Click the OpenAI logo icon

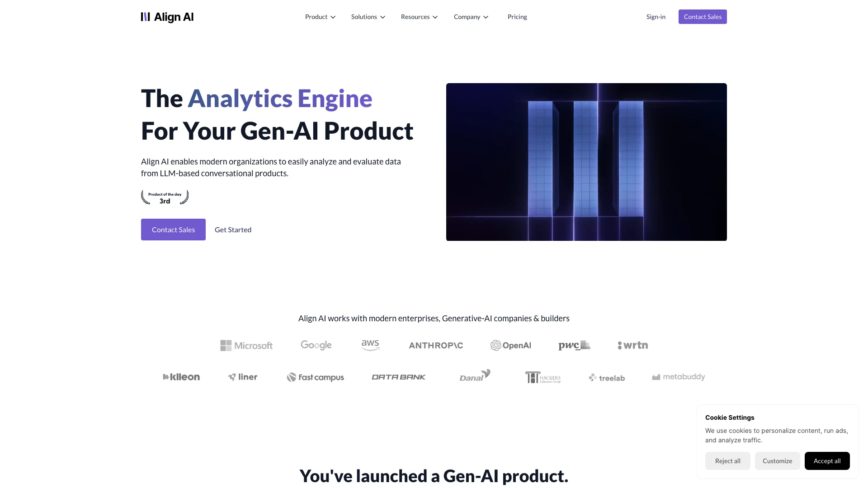[x=496, y=345]
